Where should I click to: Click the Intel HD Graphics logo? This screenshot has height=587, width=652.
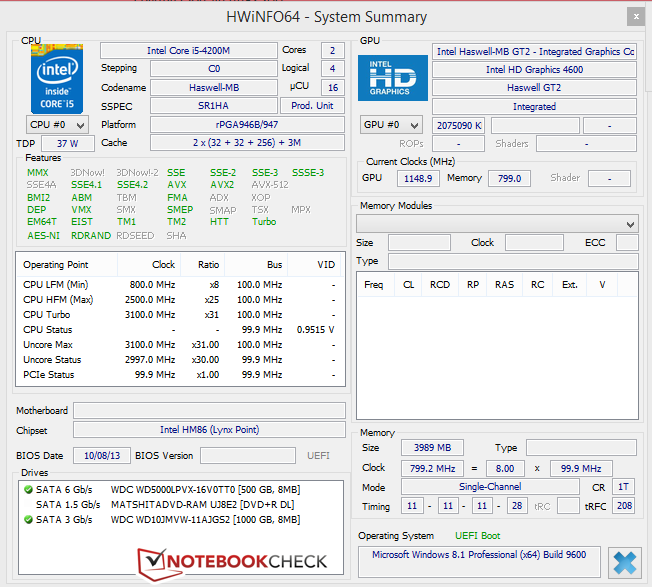coord(393,78)
